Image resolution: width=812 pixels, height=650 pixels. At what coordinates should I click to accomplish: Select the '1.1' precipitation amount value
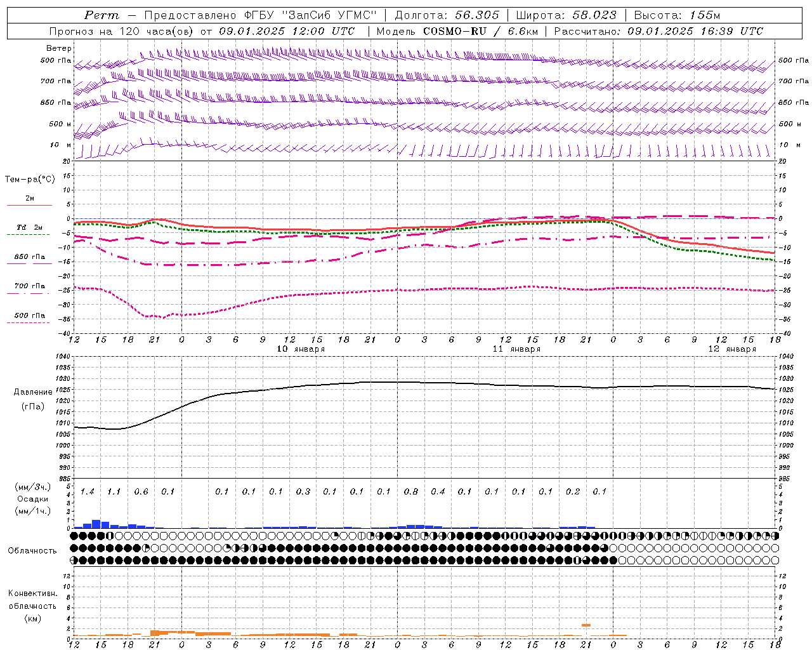click(x=114, y=492)
